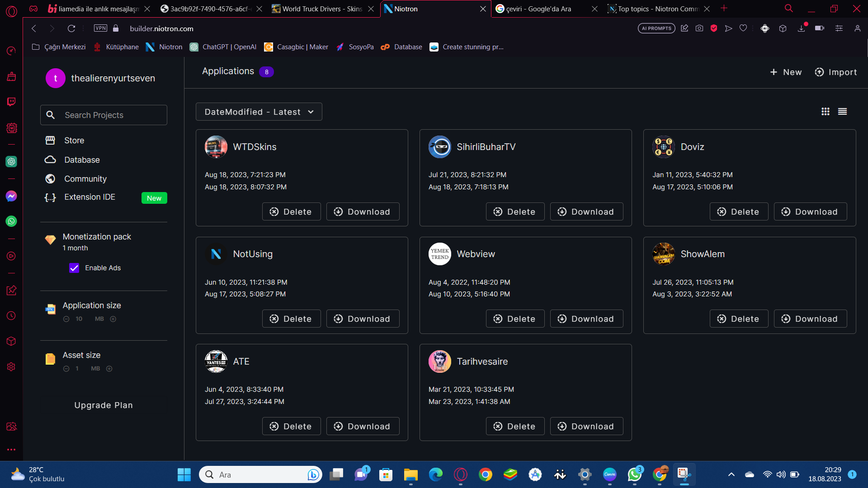
Task: Open WhatsApp in Opera sidebar
Action: 11,221
